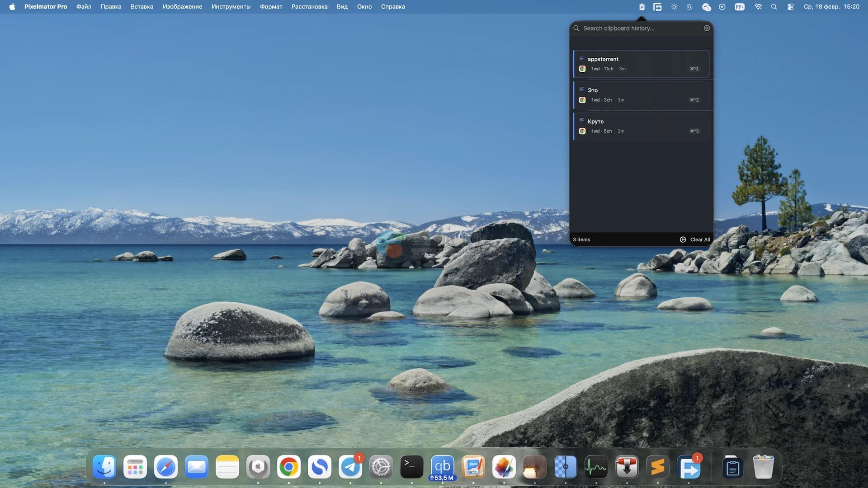Click the play circle icon in menu bar

click(722, 7)
